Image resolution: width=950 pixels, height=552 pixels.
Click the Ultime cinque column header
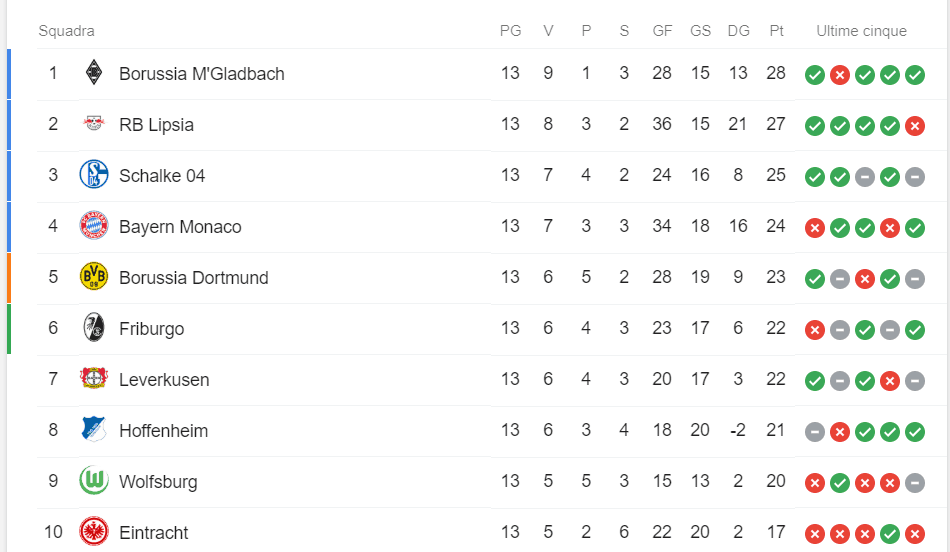tap(862, 31)
